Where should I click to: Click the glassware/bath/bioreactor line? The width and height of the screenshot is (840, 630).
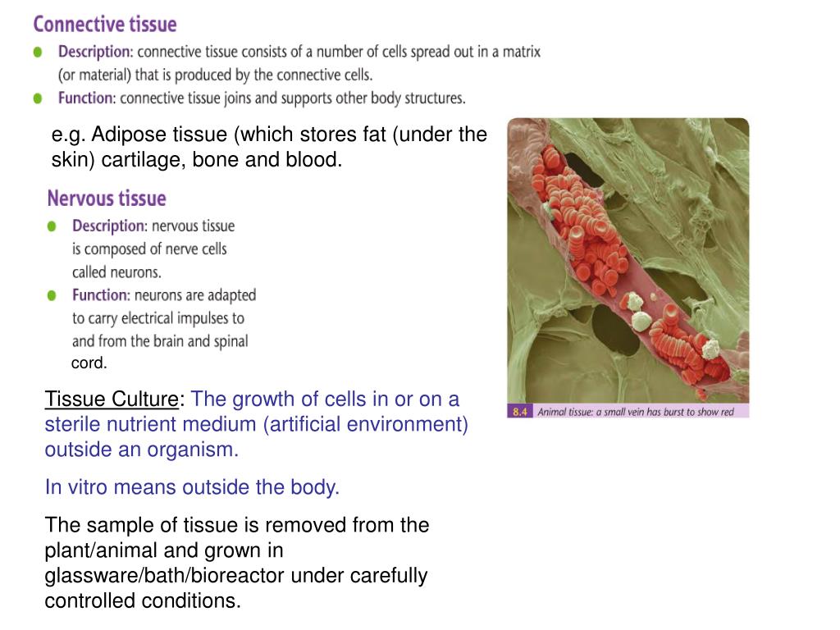point(235,575)
